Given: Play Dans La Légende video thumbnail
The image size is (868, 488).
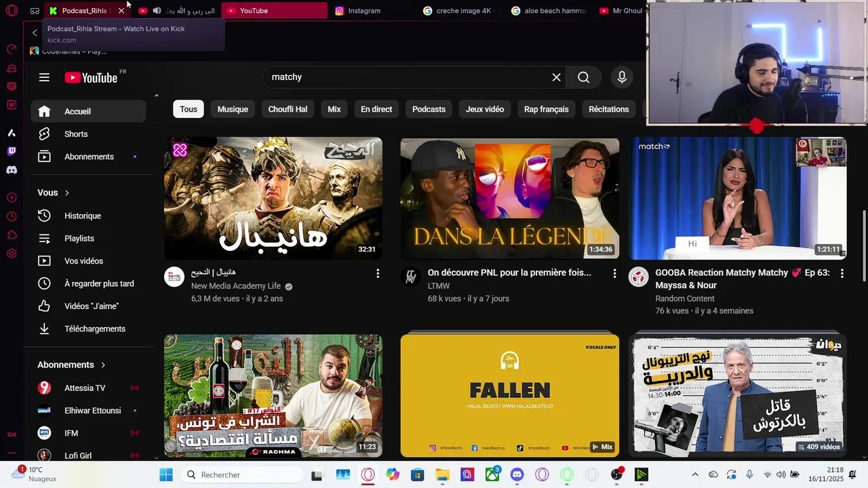Looking at the screenshot, I should pyautogui.click(x=509, y=199).
